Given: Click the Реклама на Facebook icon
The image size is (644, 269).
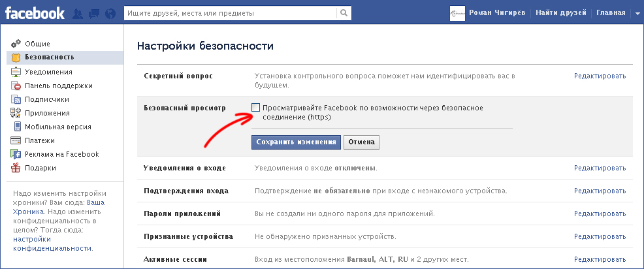Looking at the screenshot, I should coord(16,155).
